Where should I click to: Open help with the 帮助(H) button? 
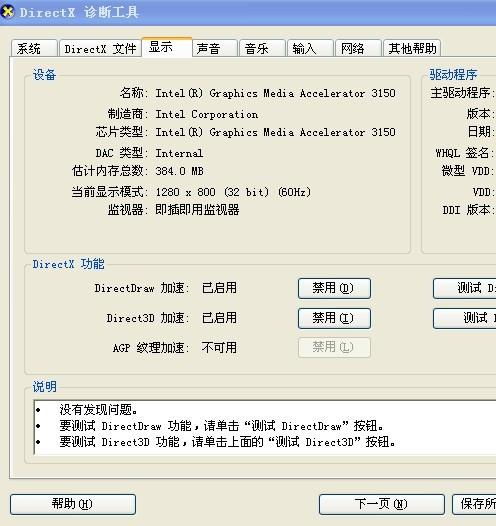point(73,504)
